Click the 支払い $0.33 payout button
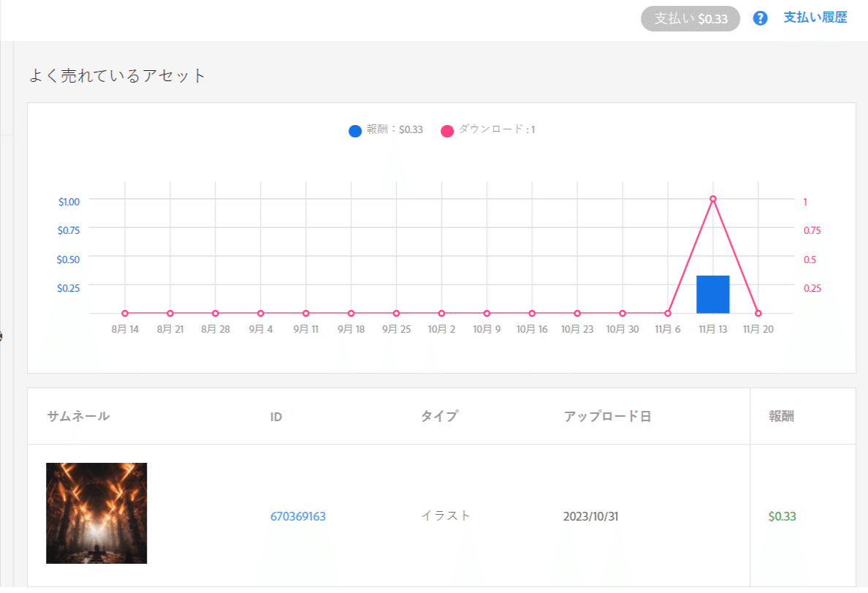This screenshot has height=593, width=868. pos(690,18)
